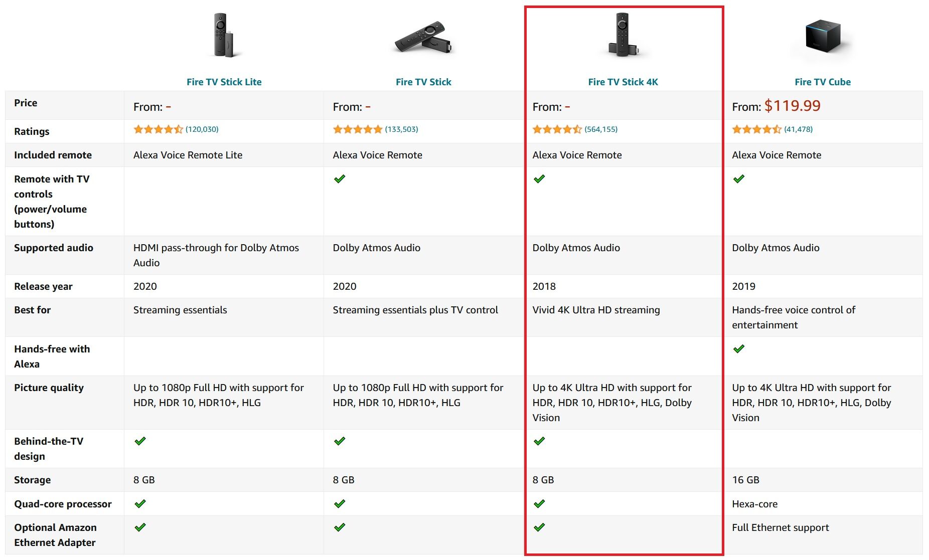This screenshot has height=560, width=929.
Task: Open the Fire TV Stick Lite product link
Action: pyautogui.click(x=224, y=82)
